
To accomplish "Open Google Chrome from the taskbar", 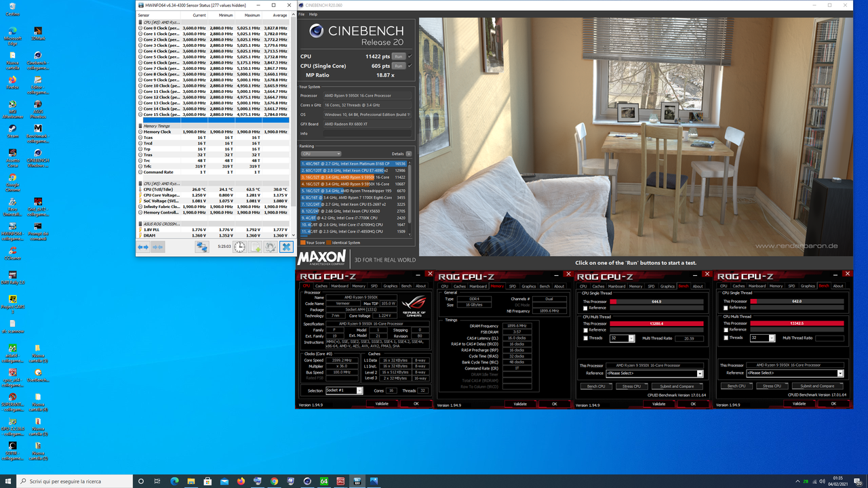I will (275, 482).
